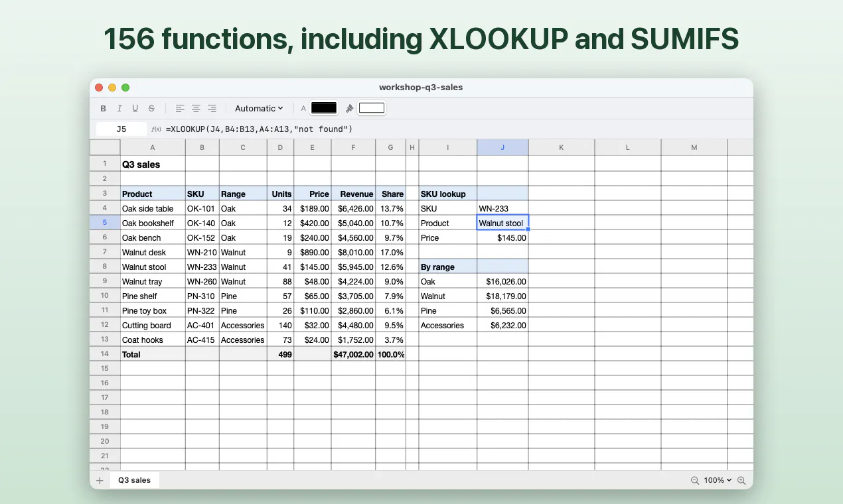Select the "$47,002.00" total revenue cell
Viewport: 843px width, 504px height.
353,354
